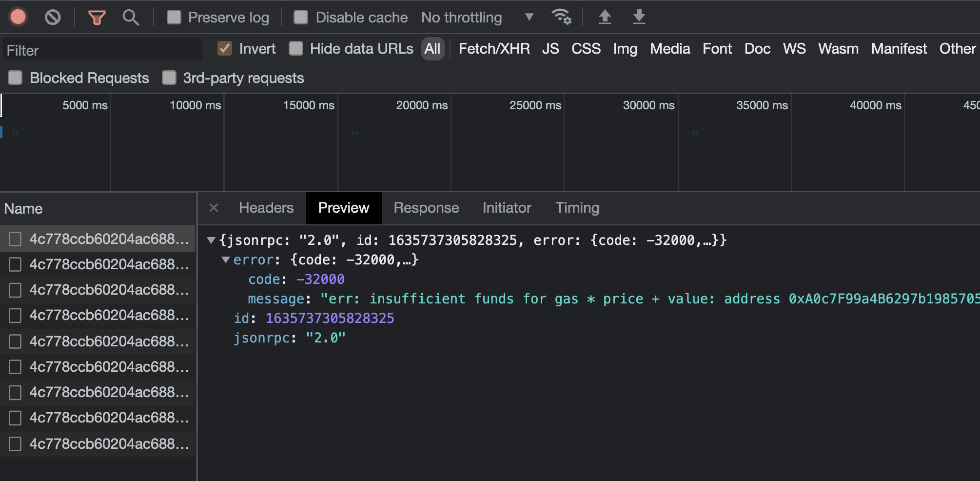Export HAR file download arrow

[x=639, y=17]
